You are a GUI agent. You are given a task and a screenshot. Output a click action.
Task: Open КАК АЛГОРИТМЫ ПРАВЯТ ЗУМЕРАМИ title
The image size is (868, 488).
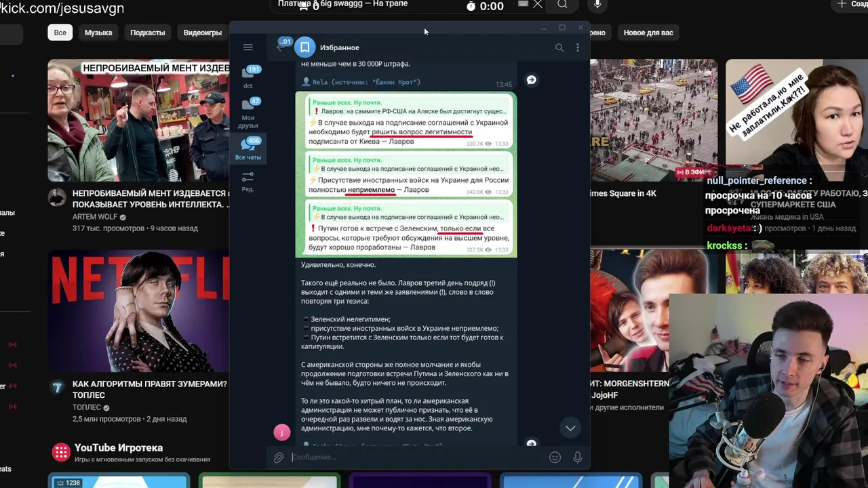point(149,389)
